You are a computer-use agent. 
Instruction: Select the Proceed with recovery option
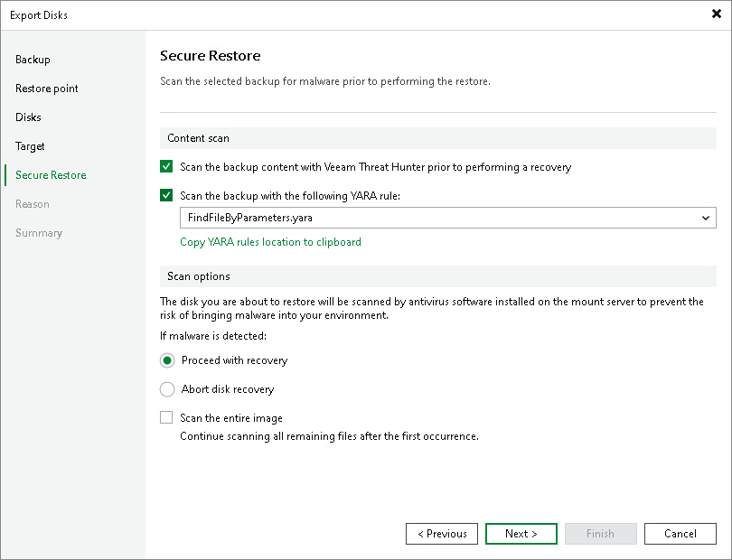click(x=166, y=359)
